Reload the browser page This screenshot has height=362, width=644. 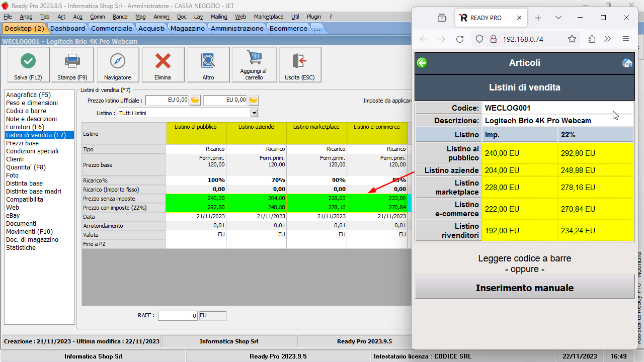pyautogui.click(x=460, y=39)
